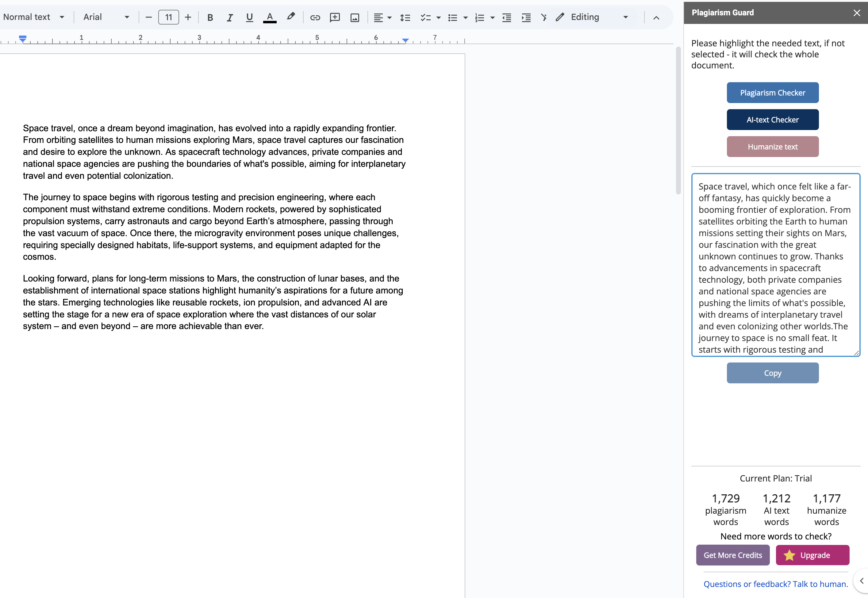
Task: Click the insert link icon
Action: click(315, 17)
